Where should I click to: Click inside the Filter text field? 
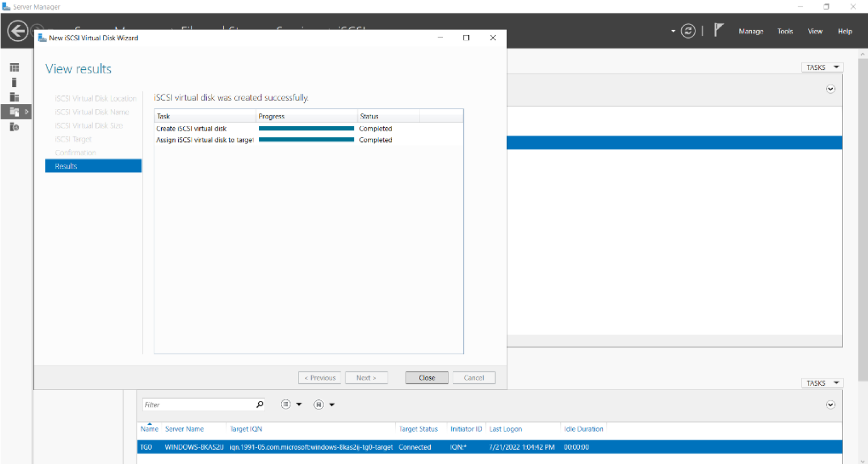point(198,404)
